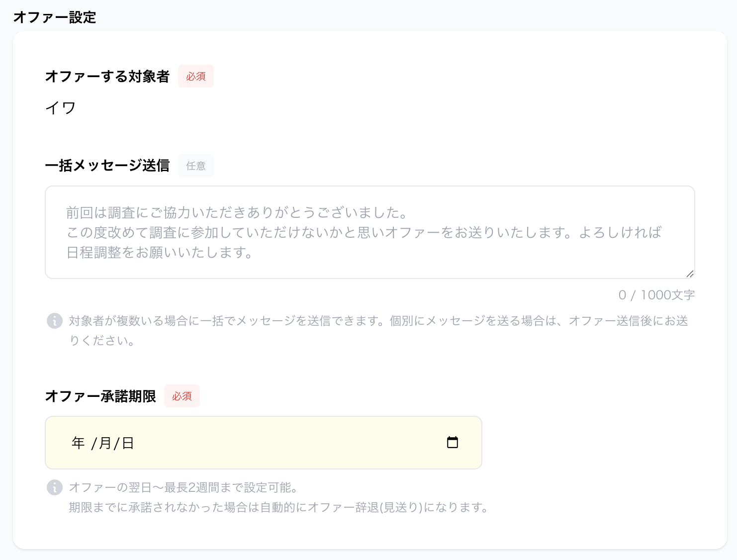The image size is (737, 560).
Task: Click the オファー承諾期限 field label
Action: [100, 396]
